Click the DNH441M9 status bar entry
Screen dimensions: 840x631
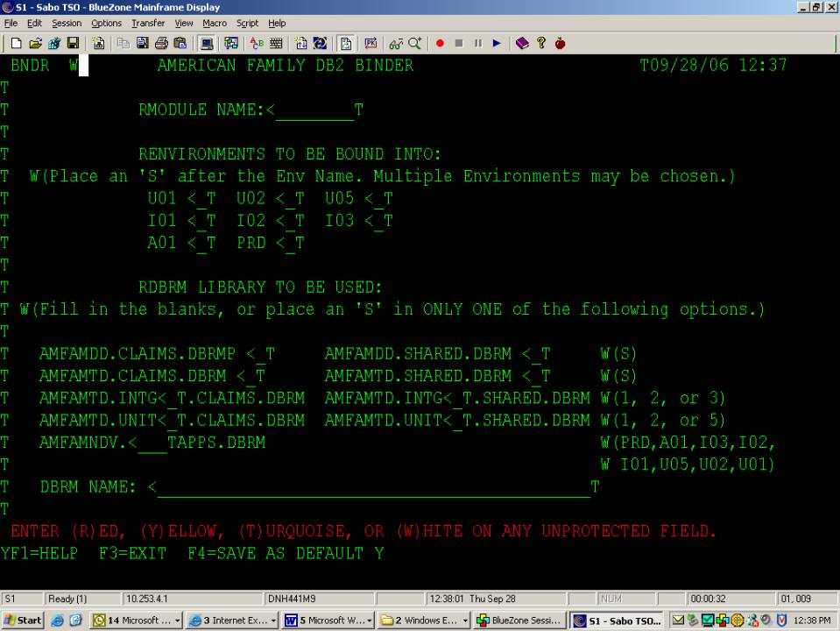tap(320, 599)
